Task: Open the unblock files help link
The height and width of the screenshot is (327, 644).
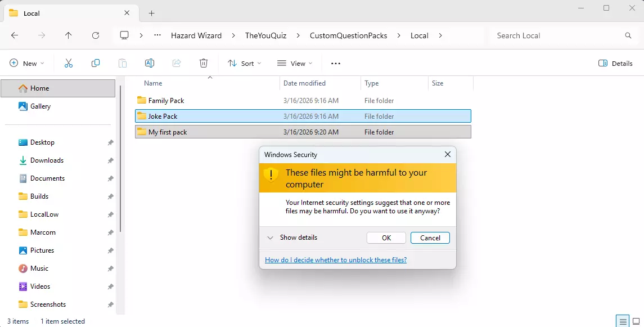Action: pyautogui.click(x=336, y=260)
